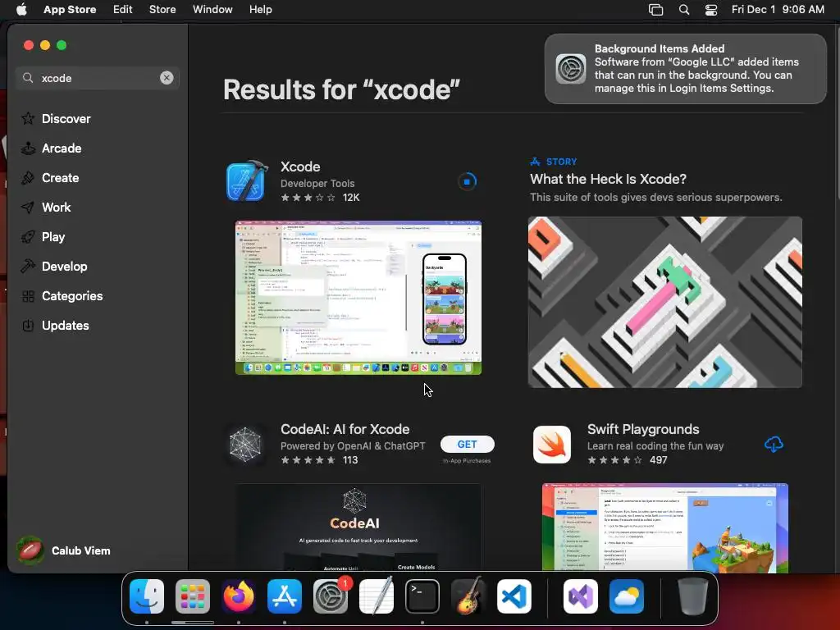
Task: Get the CodeAI: AI for Xcode app
Action: (467, 444)
